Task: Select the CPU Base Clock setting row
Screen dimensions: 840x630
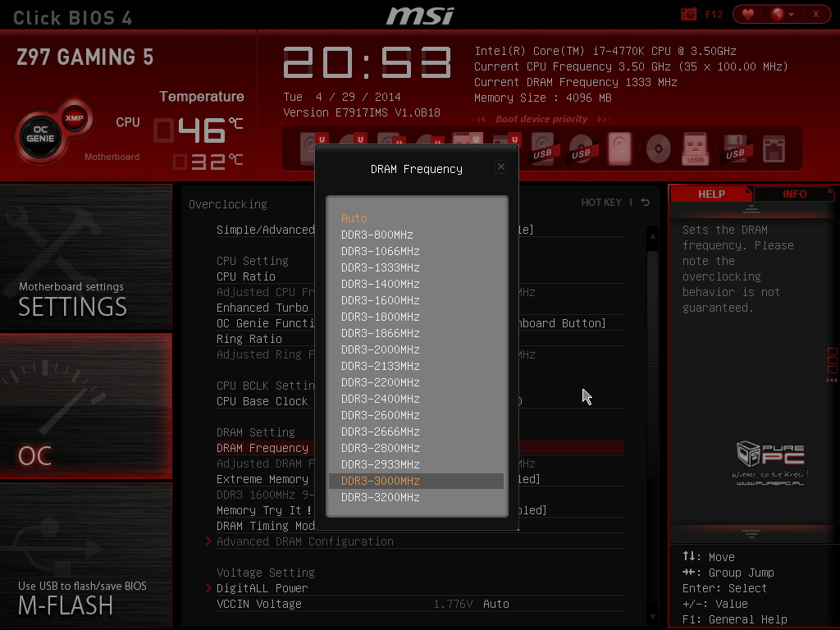Action: click(420, 401)
